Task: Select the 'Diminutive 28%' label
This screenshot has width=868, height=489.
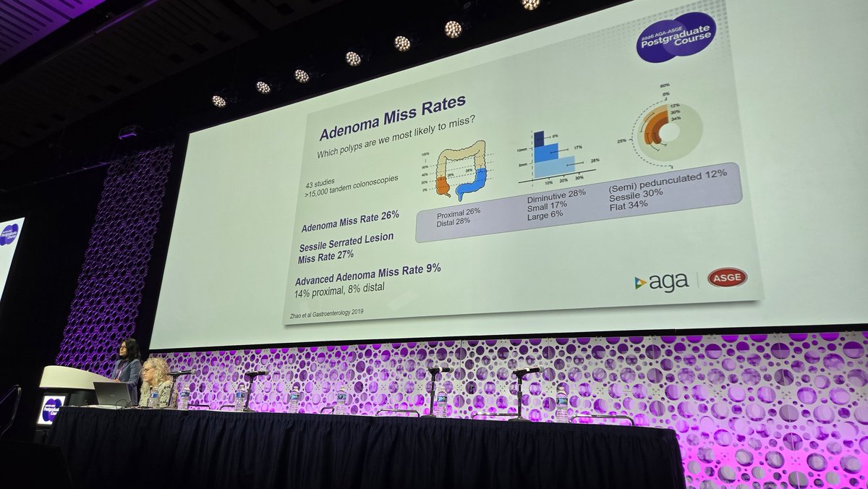Action: [556, 195]
